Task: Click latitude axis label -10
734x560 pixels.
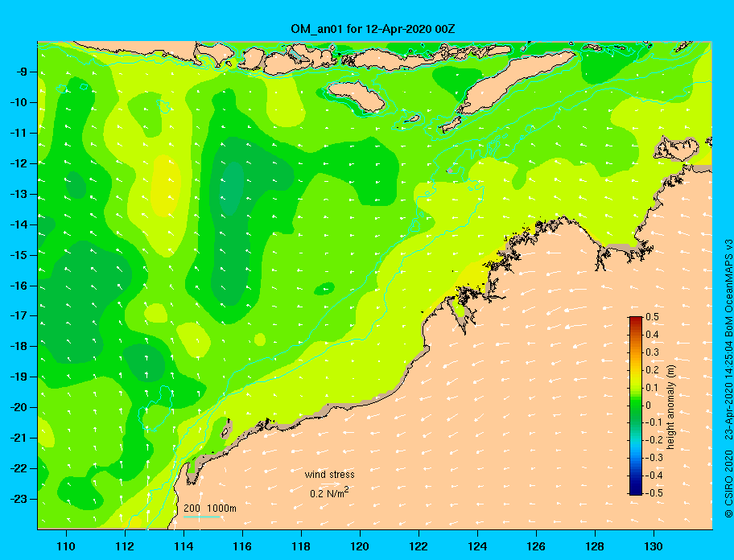Action: tap(19, 102)
